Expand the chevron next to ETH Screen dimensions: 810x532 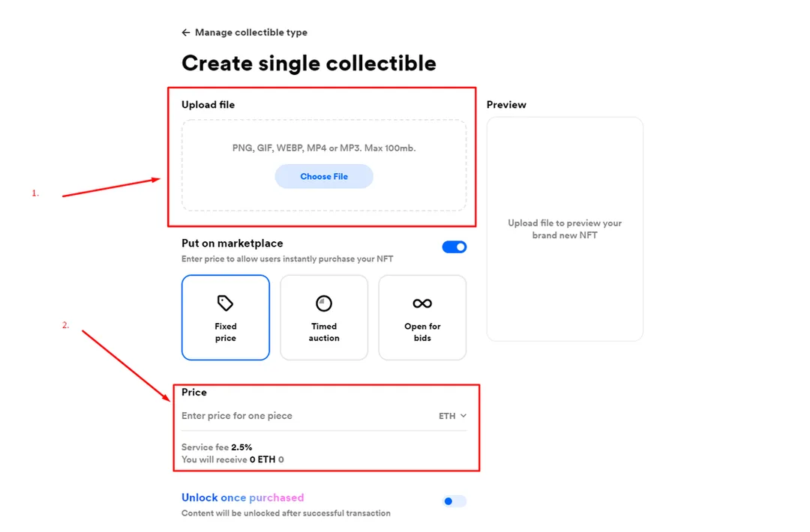coord(463,416)
